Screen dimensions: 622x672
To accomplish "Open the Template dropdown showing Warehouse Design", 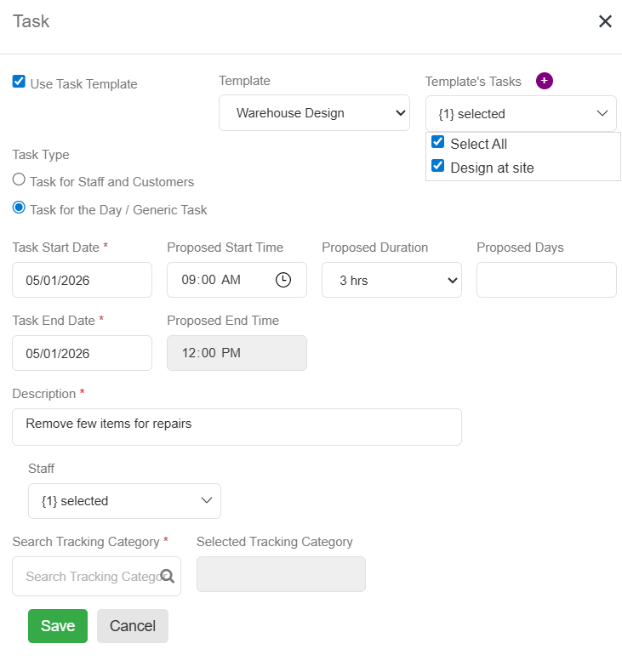I will pos(314,113).
